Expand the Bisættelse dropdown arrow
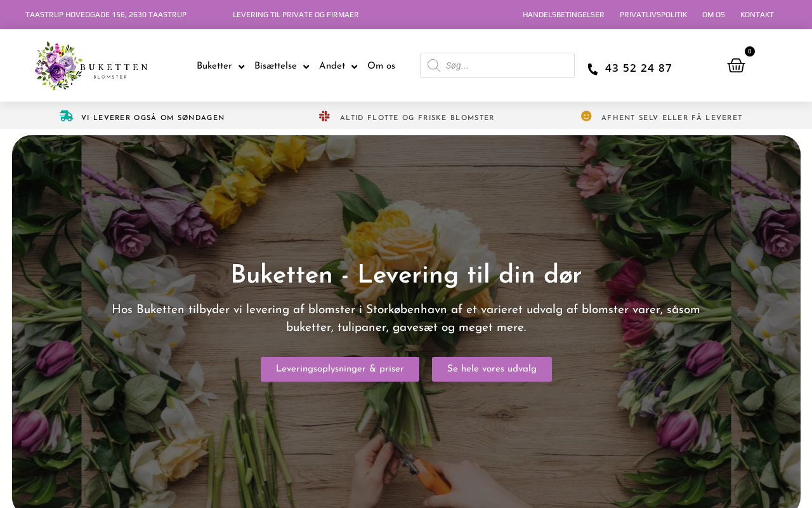 [x=306, y=67]
